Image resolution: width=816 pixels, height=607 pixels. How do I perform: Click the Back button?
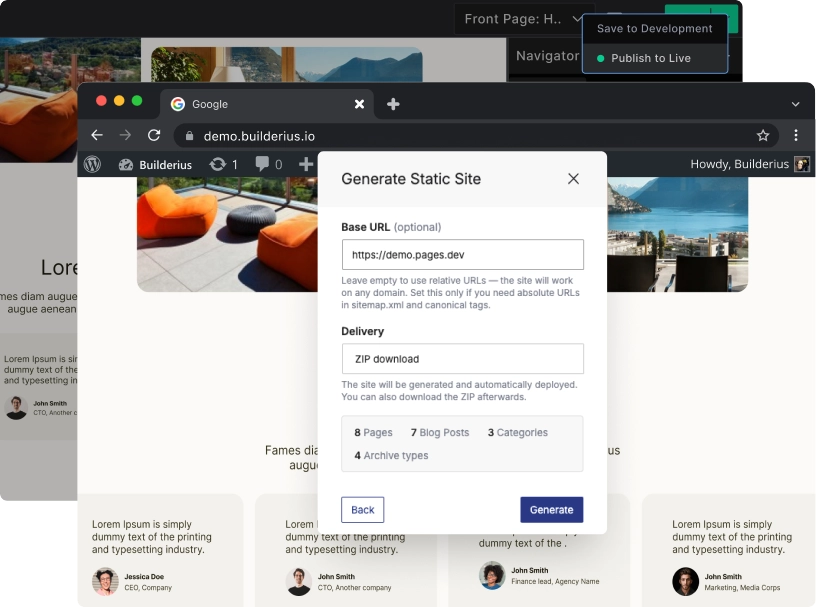(363, 510)
